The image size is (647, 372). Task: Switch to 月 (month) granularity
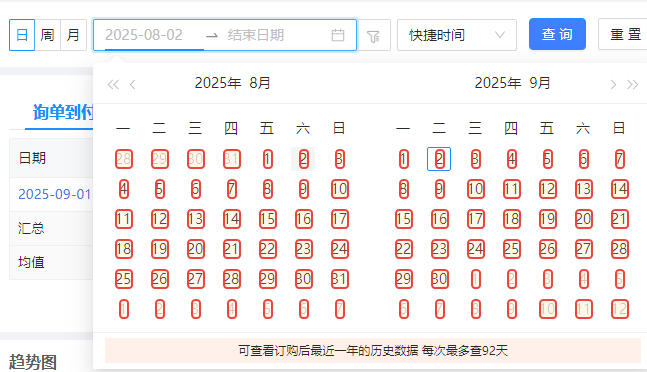pyautogui.click(x=73, y=35)
